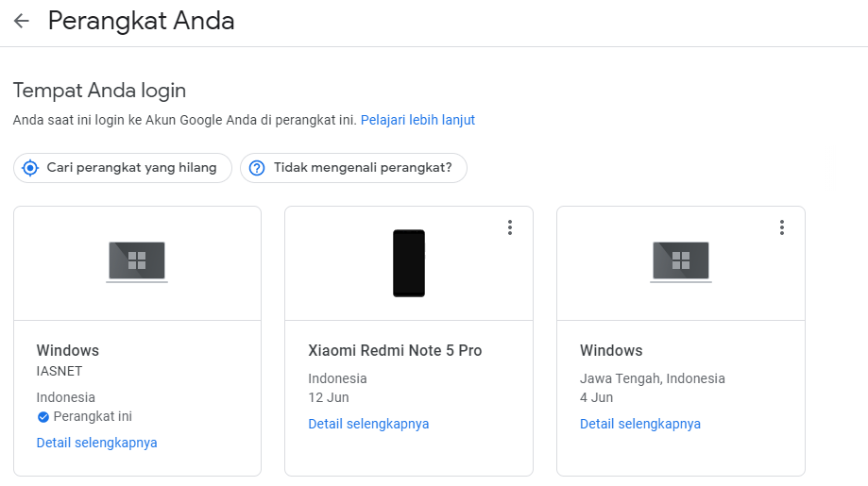868x486 pixels.
Task: Click the black phone image on Xiaomi card
Action: click(409, 263)
